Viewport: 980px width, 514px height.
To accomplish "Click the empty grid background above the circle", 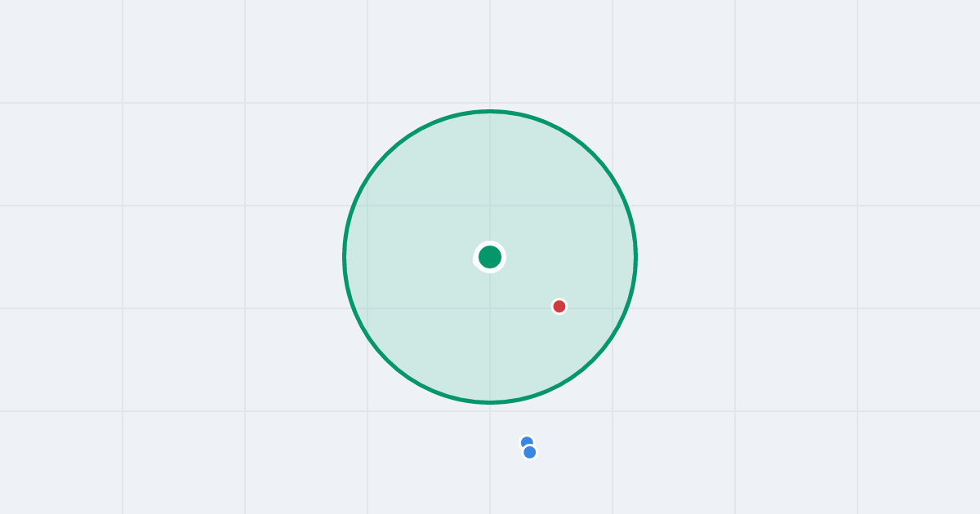I will (x=490, y=53).
